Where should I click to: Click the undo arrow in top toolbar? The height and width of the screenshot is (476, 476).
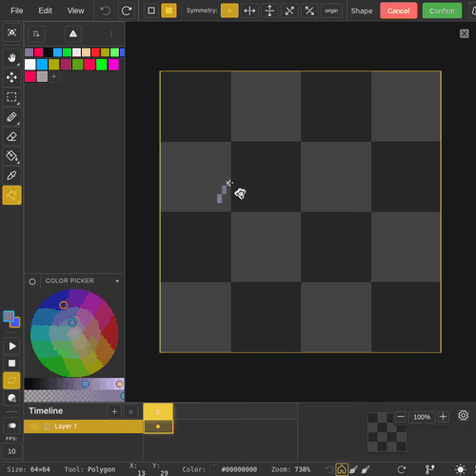point(106,11)
